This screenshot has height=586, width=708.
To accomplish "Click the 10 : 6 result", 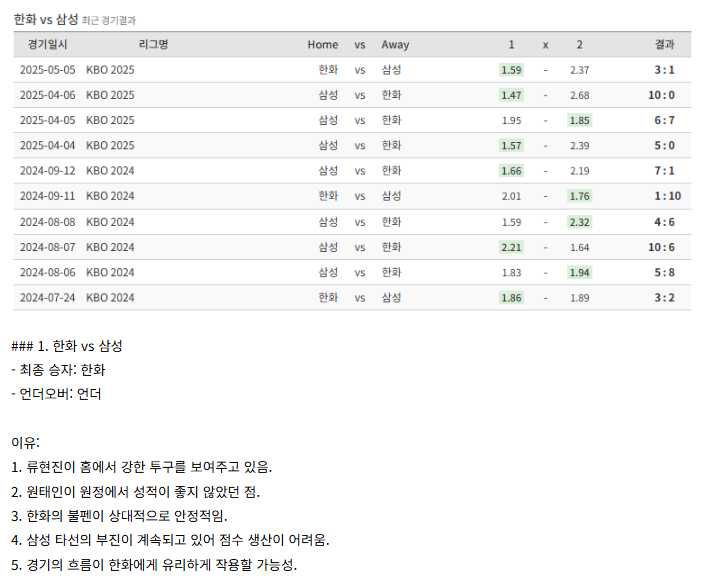I will tap(661, 247).
